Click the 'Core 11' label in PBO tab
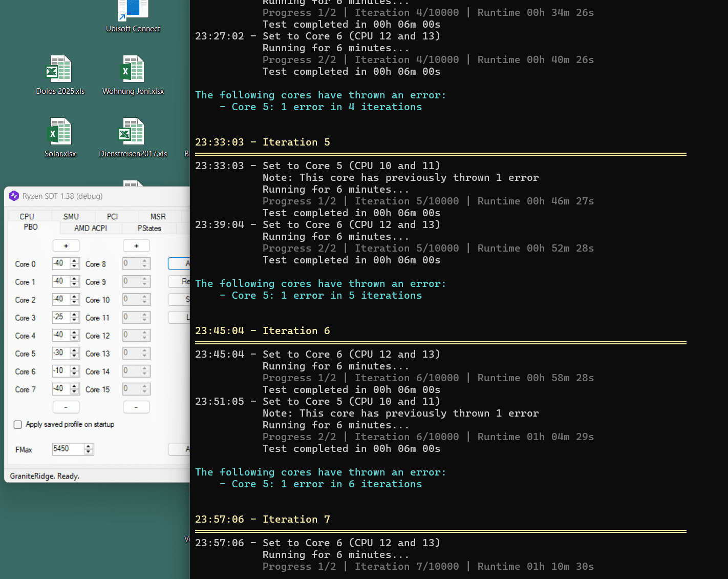 97,318
